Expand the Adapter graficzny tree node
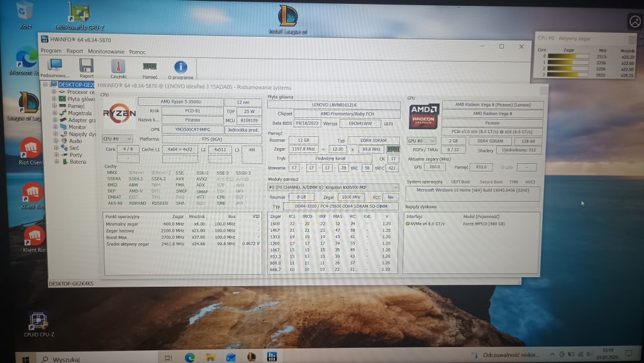644x363 pixels. click(x=55, y=120)
